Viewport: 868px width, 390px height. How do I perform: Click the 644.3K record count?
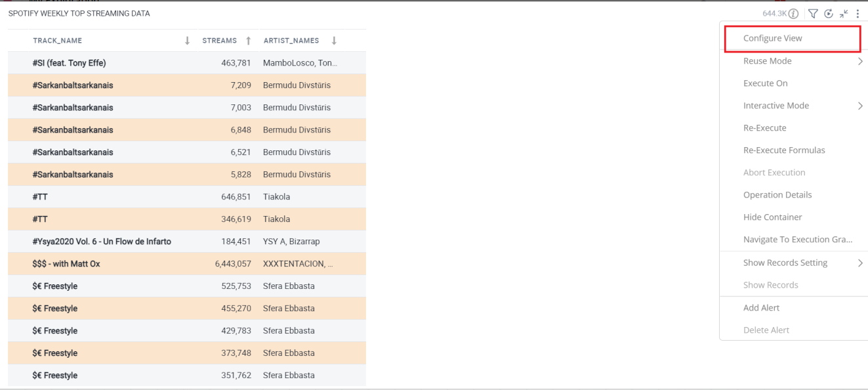pyautogui.click(x=774, y=13)
